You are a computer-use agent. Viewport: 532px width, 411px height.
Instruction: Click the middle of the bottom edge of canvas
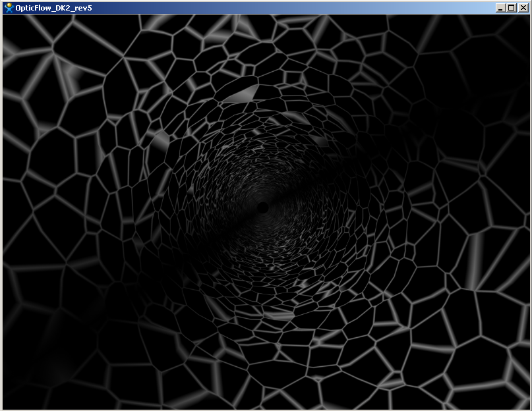coord(266,406)
